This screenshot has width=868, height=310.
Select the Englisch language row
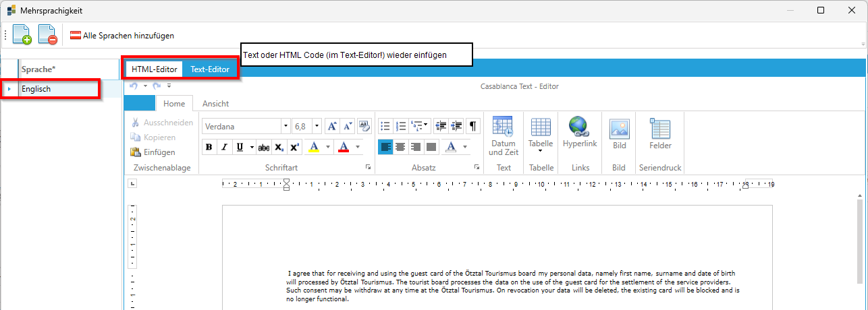pos(59,89)
